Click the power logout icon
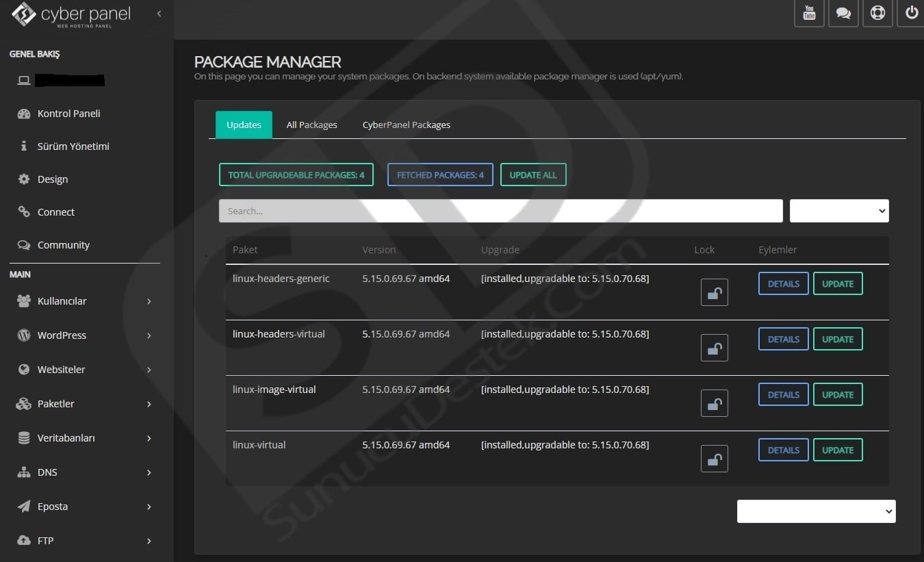Image resolution: width=924 pixels, height=562 pixels. pos(911,13)
